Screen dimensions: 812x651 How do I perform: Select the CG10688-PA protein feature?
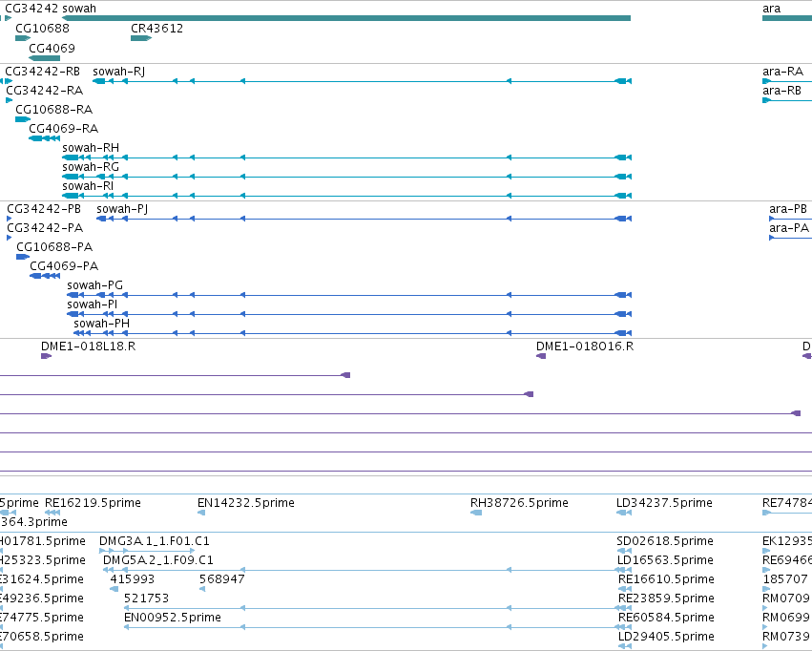click(23, 257)
